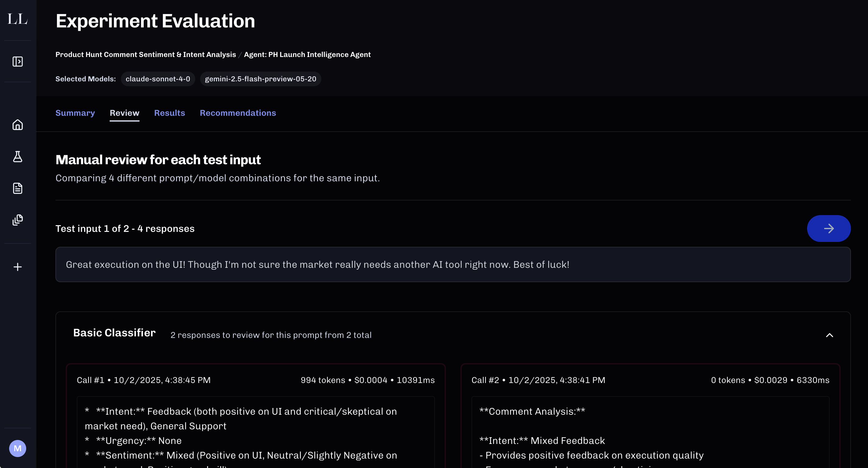Go to next test input with arrow button
This screenshot has height=468, width=868.
tap(828, 229)
